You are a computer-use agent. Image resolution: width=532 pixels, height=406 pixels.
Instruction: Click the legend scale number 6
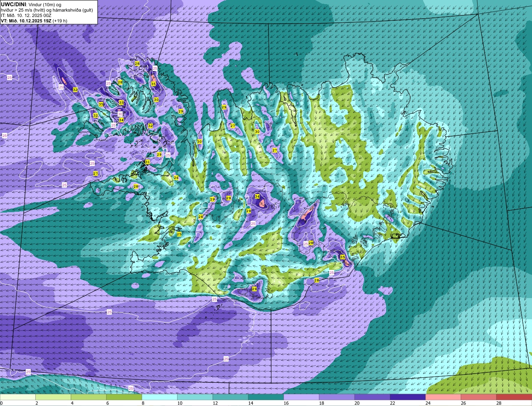pos(107,403)
